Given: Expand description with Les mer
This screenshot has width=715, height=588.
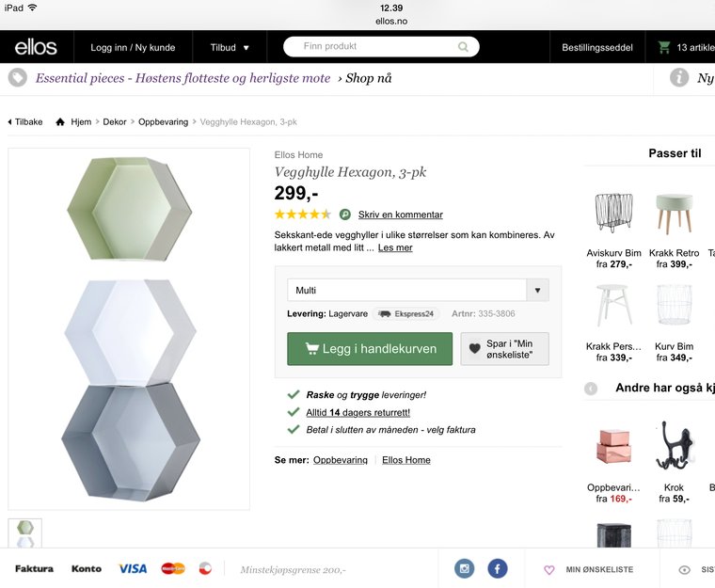Looking at the screenshot, I should (395, 247).
